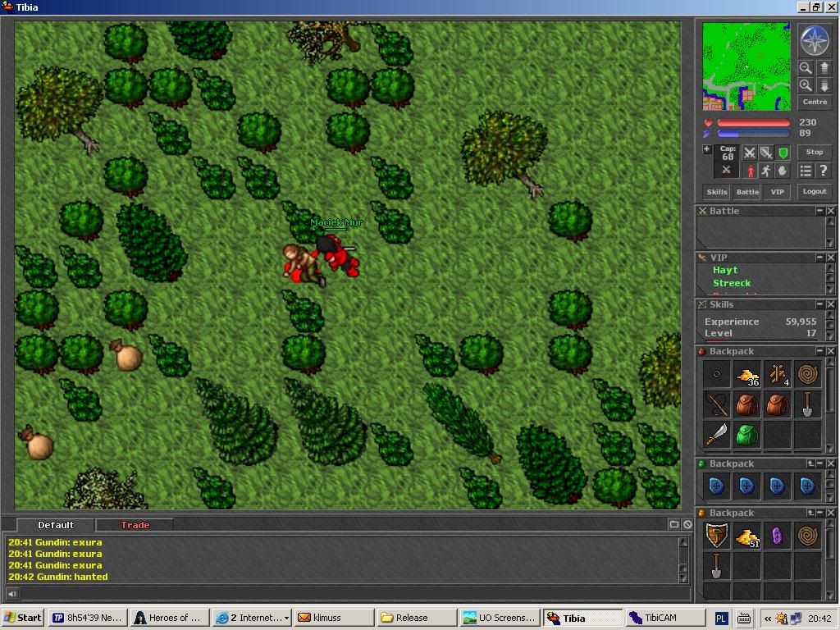The image size is (840, 630).
Task: Collapse the Battle panel
Action: click(819, 211)
